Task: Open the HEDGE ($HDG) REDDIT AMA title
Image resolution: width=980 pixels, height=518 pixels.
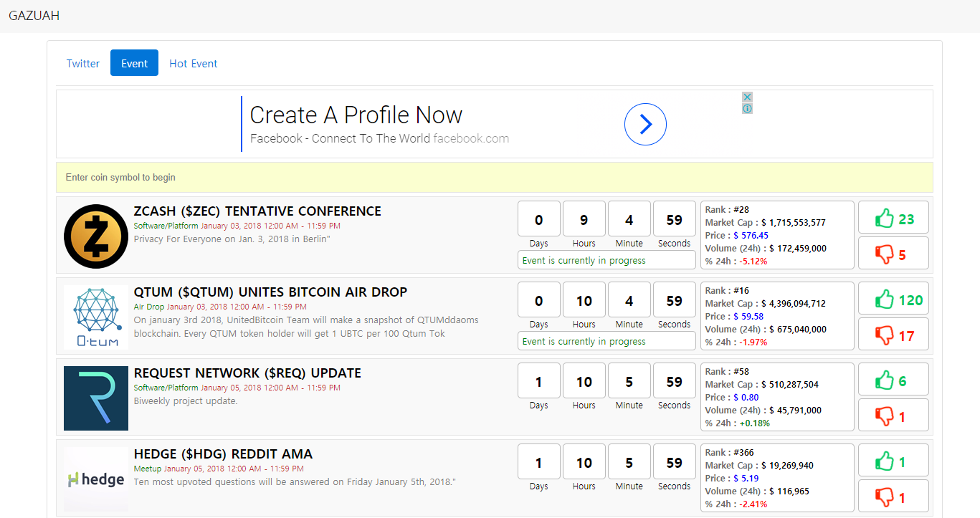Action: tap(223, 454)
